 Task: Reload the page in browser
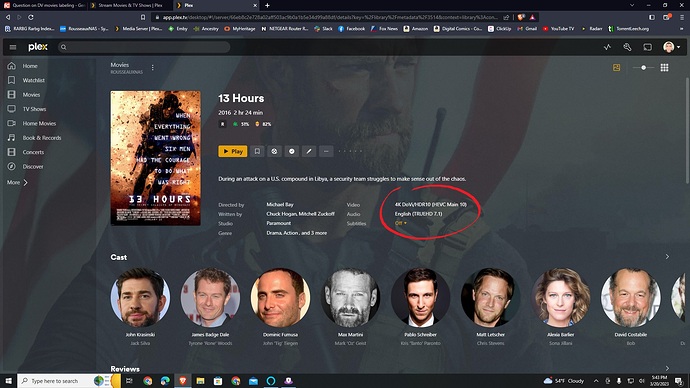[x=31, y=17]
